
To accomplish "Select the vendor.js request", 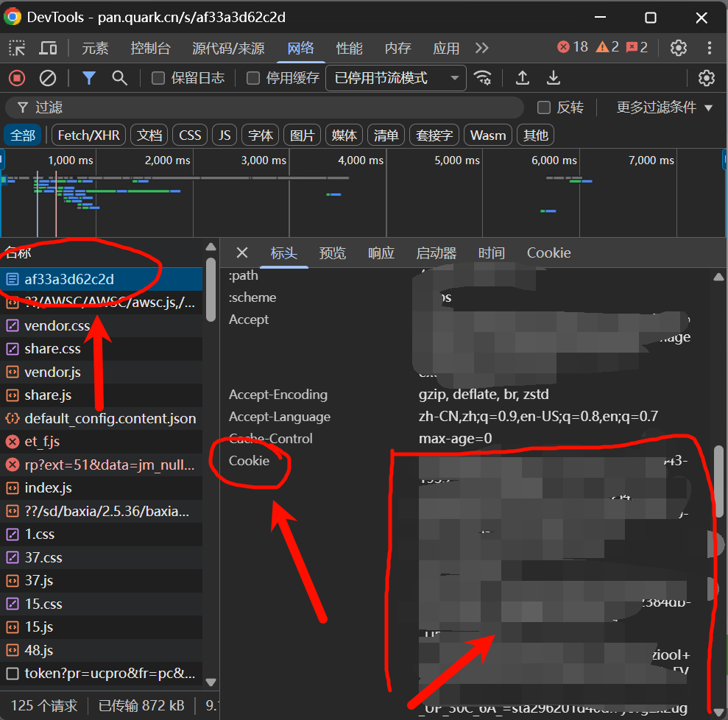I will (x=102, y=372).
